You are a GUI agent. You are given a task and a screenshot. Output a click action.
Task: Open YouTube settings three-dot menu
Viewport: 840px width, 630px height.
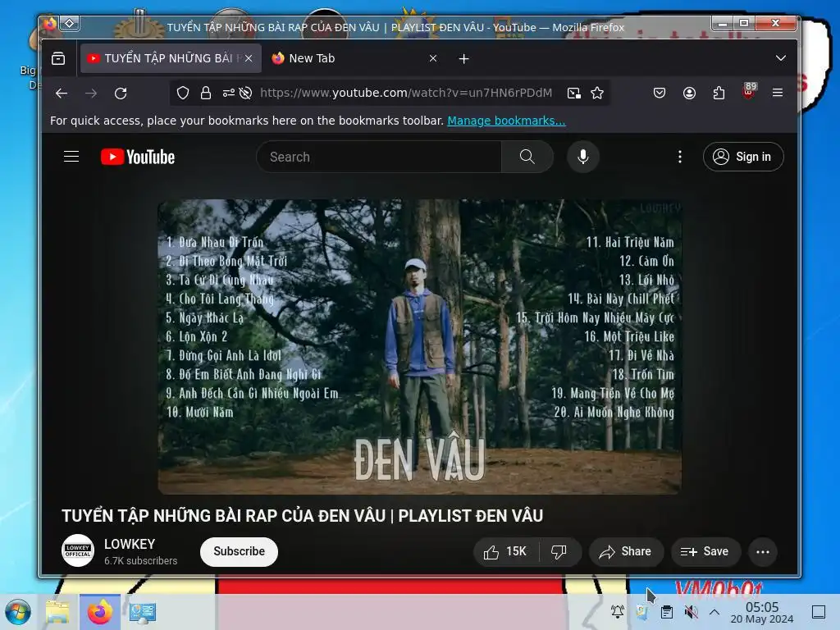pyautogui.click(x=680, y=157)
